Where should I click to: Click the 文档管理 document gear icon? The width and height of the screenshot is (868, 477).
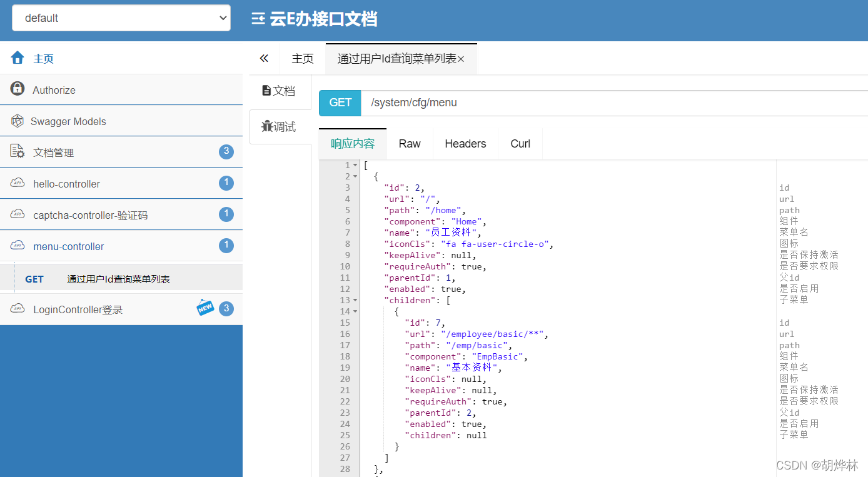(x=18, y=151)
